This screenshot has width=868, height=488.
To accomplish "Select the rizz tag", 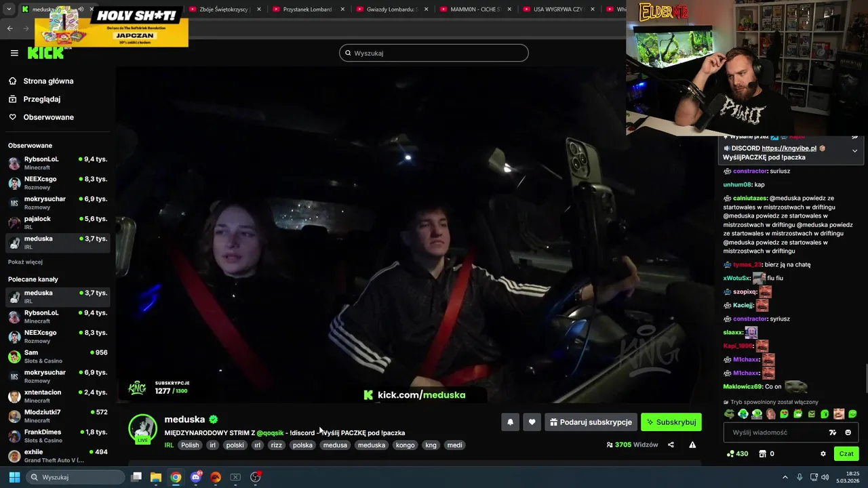I will click(276, 445).
